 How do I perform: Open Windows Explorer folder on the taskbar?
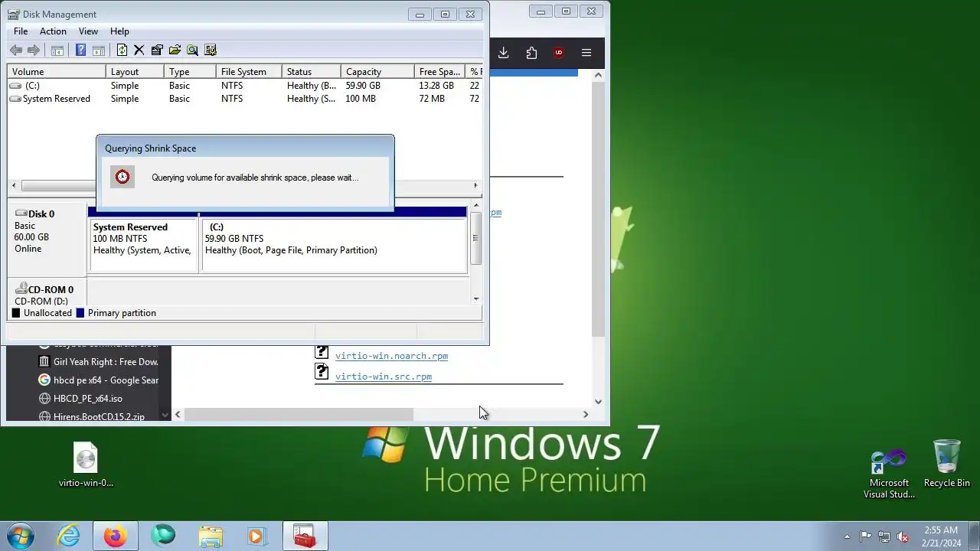point(210,536)
